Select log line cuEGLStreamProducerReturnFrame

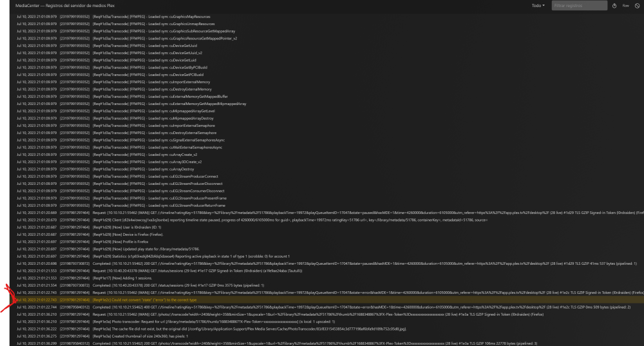(121, 206)
